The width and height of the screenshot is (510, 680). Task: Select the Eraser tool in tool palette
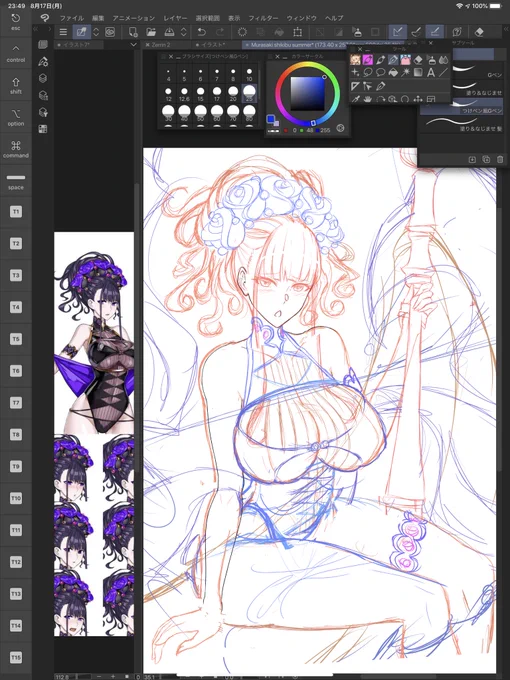tap(418, 60)
